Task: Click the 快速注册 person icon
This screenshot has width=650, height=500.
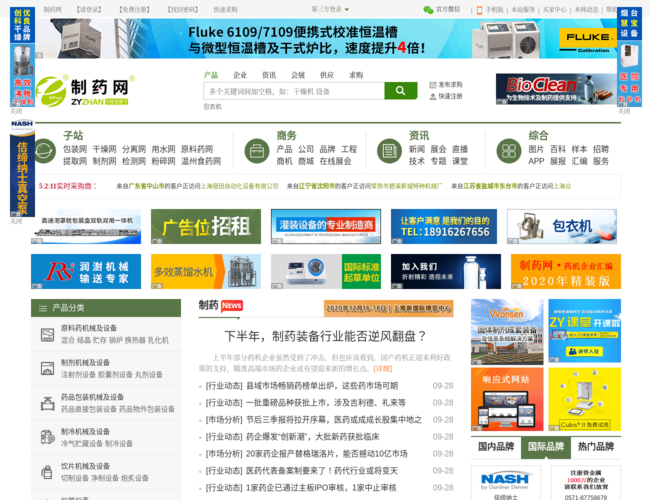Action: [433, 97]
